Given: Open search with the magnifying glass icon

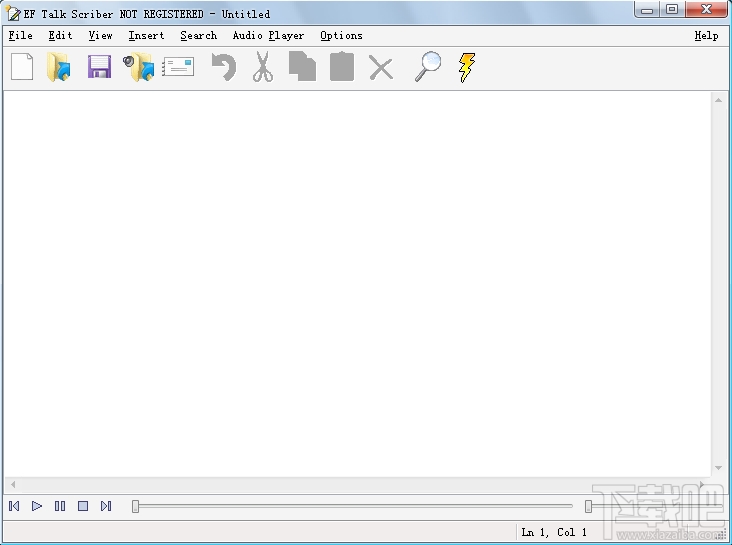Looking at the screenshot, I should coord(428,67).
